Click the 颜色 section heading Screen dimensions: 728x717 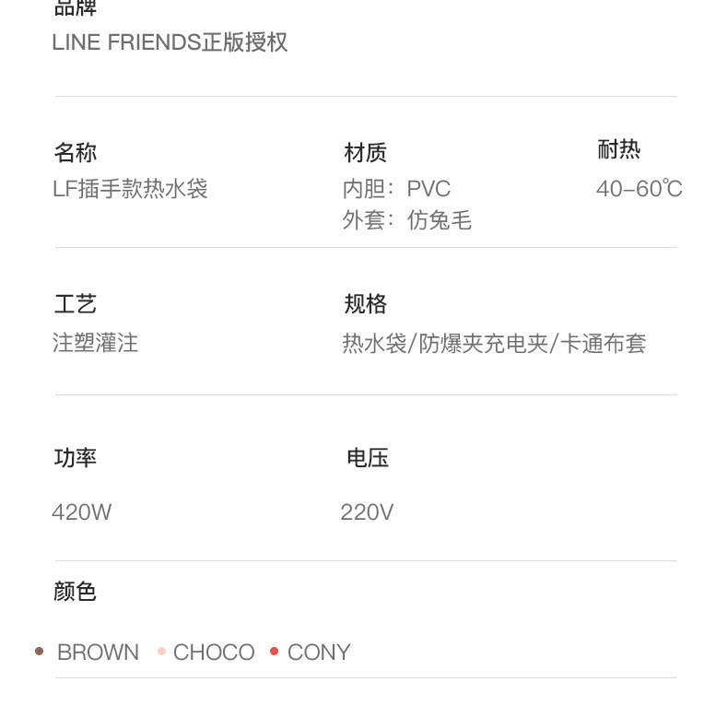tap(76, 592)
